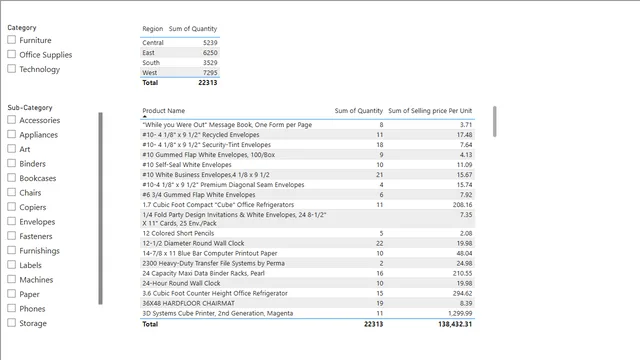Image resolution: width=640 pixels, height=360 pixels.
Task: Enable the Technology category checkbox
Action: click(11, 69)
